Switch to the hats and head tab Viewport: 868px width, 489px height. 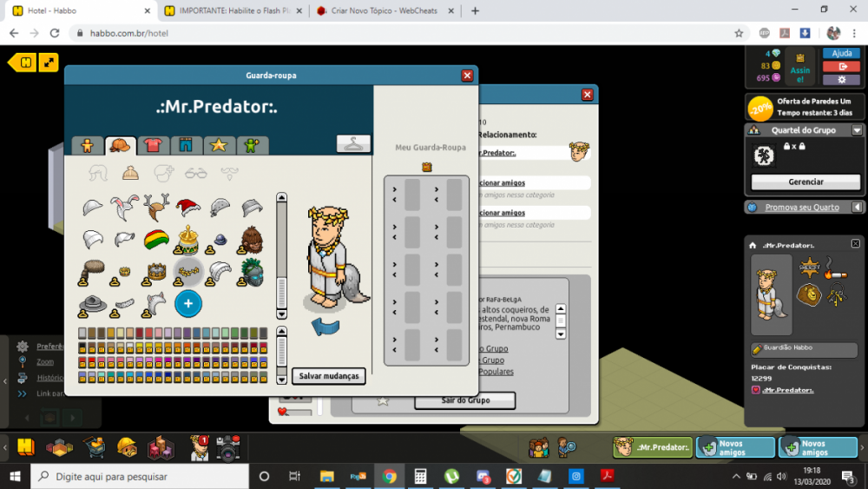coord(120,145)
